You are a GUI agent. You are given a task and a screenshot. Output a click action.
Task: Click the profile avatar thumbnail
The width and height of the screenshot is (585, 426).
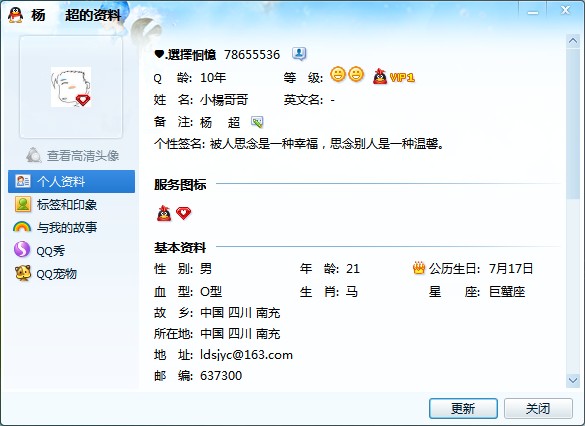point(71,87)
